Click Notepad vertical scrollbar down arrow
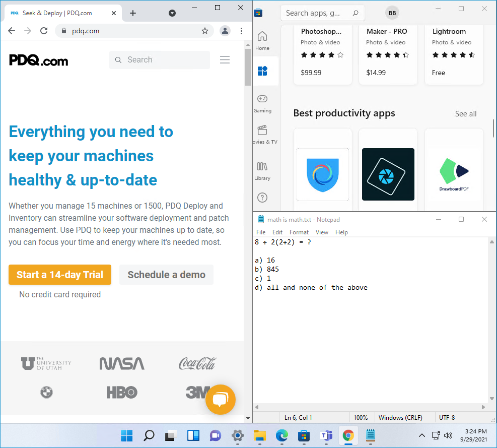Screen dimensions: 497x448 coord(491,399)
